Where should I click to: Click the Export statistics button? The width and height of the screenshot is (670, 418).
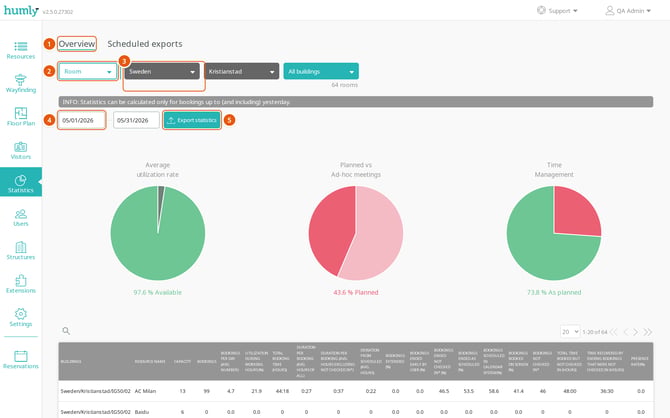click(192, 120)
